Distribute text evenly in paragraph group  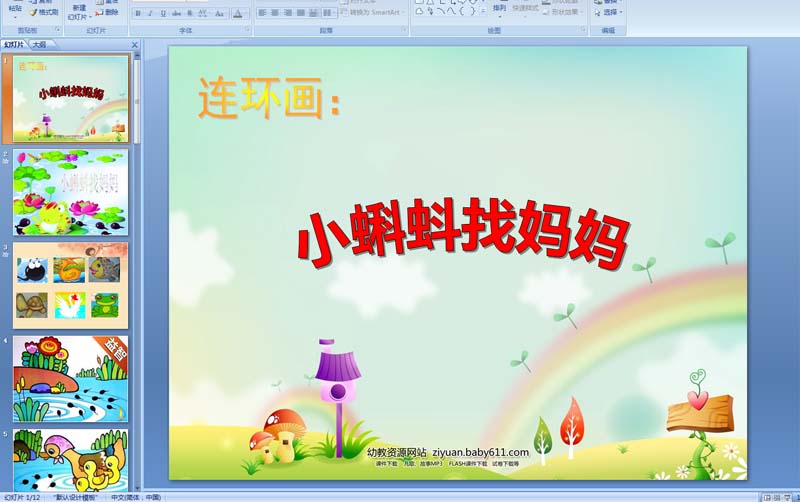pos(313,12)
